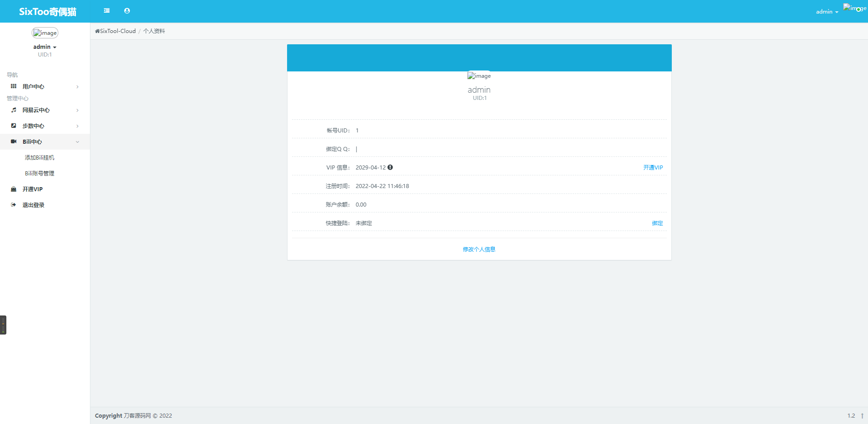The image size is (868, 424).
Task: Expand the 网易云中心 chevron arrow
Action: (77, 110)
